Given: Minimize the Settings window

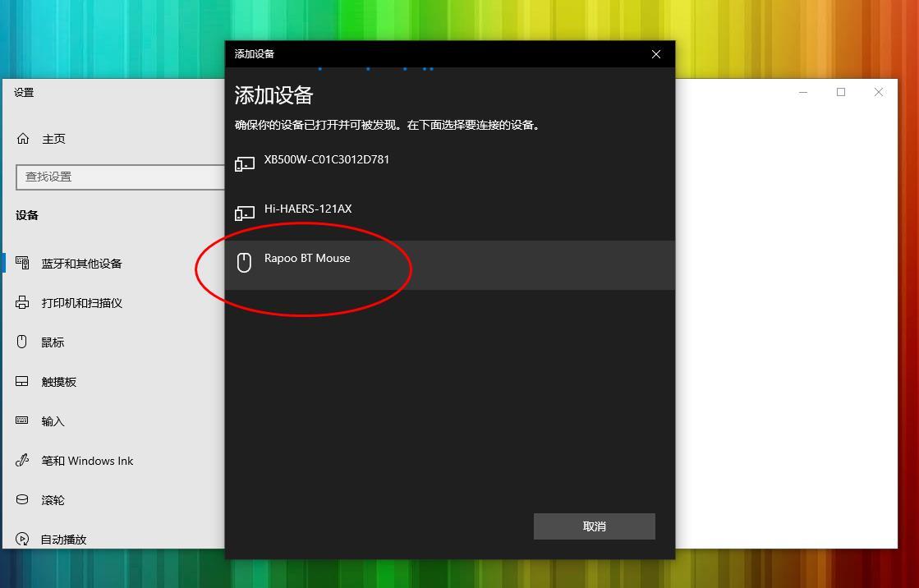Looking at the screenshot, I should click(x=803, y=92).
